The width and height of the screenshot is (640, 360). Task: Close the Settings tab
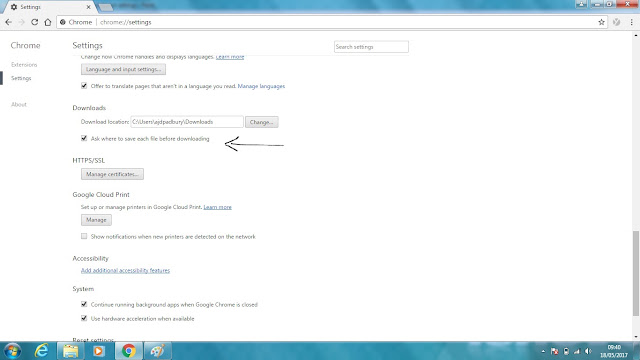coord(89,7)
